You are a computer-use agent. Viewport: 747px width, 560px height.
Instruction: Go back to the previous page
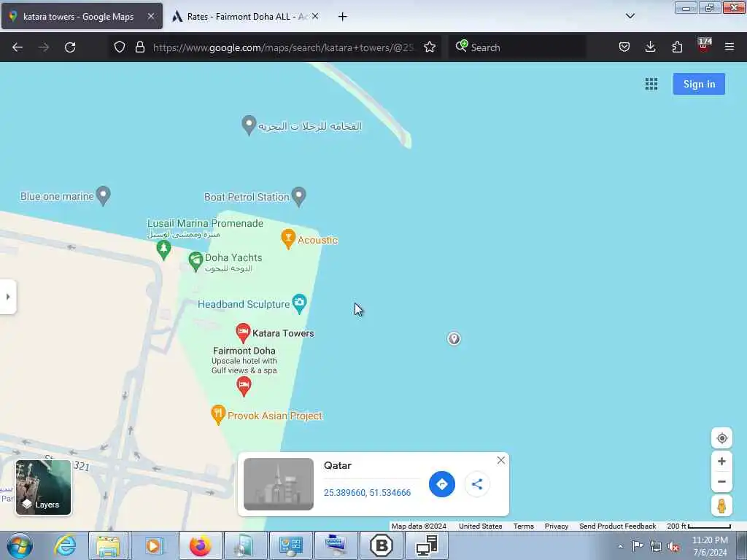click(x=18, y=47)
